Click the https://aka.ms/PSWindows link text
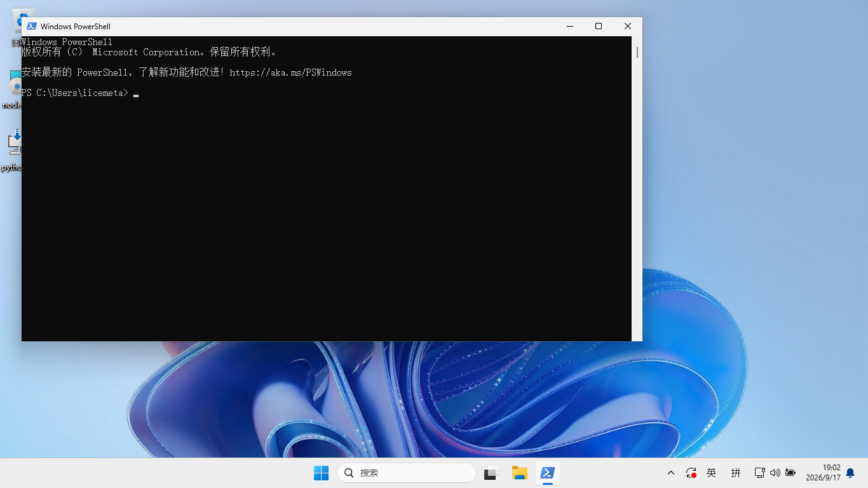The image size is (868, 488). [x=290, y=72]
